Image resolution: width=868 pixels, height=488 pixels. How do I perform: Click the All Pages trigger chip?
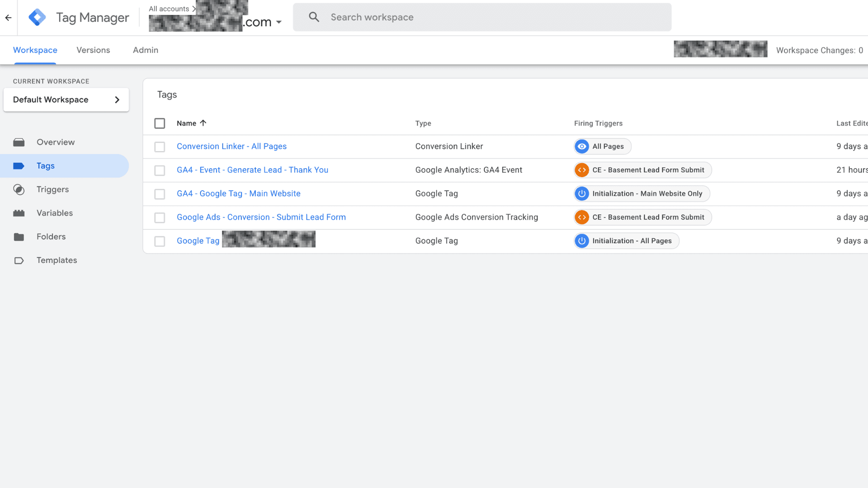[603, 146]
